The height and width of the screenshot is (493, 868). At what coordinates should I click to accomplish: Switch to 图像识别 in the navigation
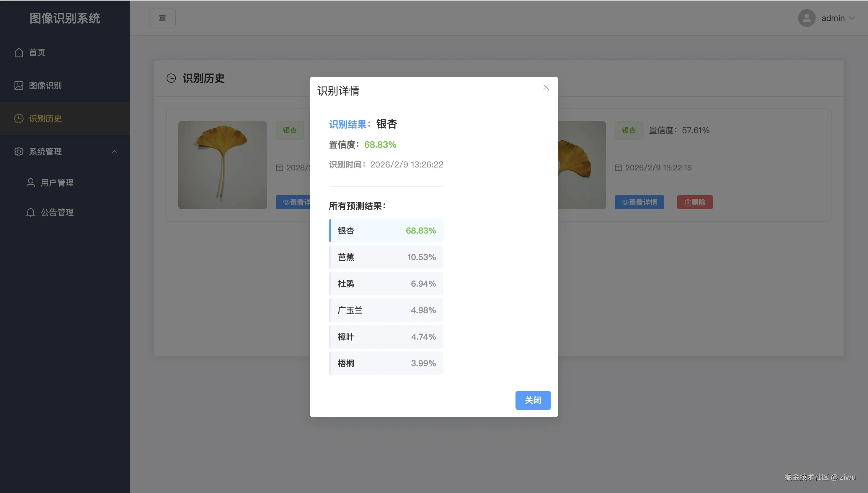pos(46,86)
